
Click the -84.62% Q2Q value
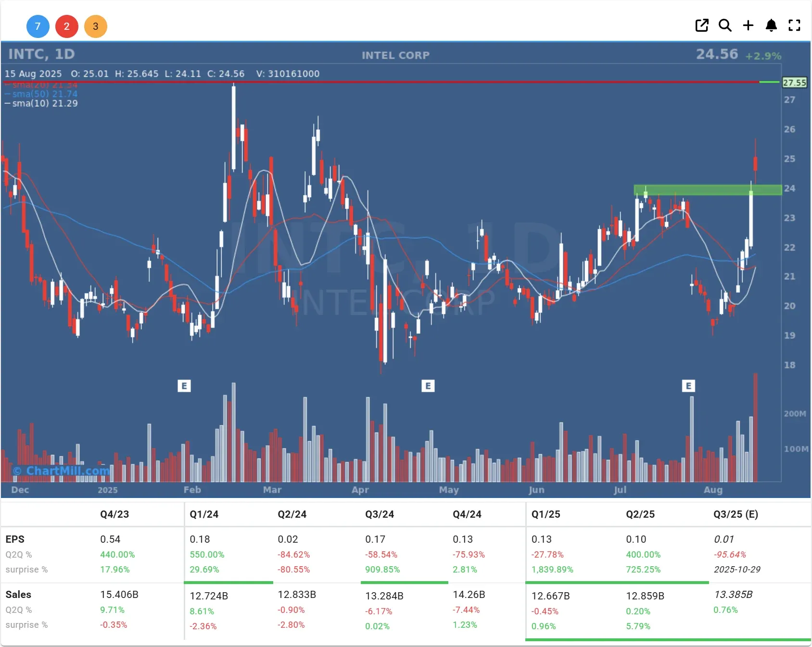click(x=293, y=554)
